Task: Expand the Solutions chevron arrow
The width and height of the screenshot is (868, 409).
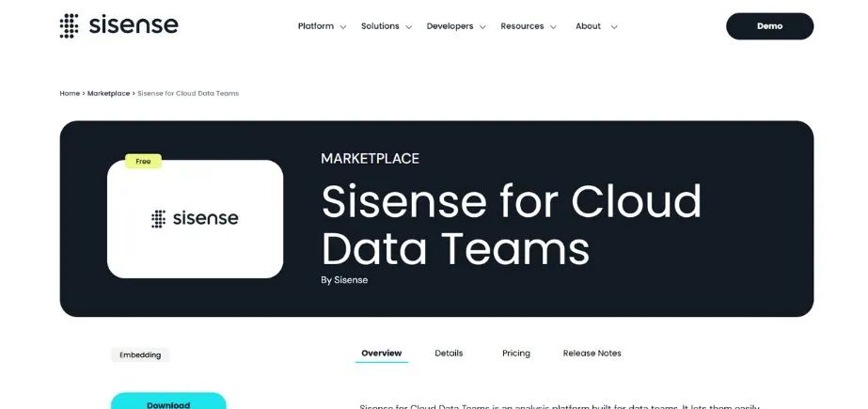Action: 408,26
